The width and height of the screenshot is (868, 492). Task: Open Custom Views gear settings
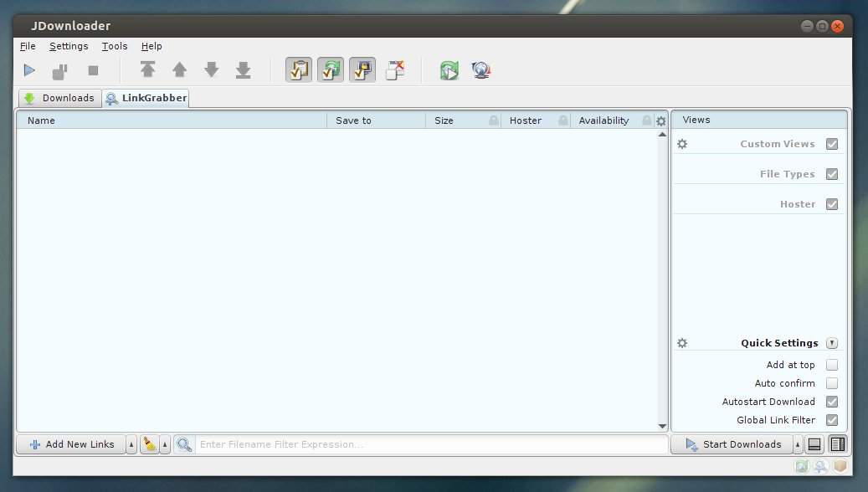pyautogui.click(x=682, y=144)
